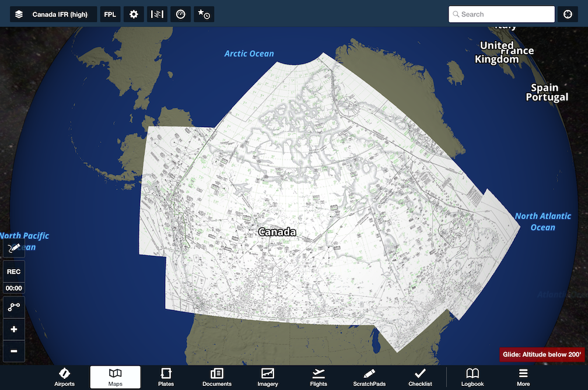Viewport: 588px width, 390px height.
Task: Open the route editor tool
Action: [x=13, y=307]
